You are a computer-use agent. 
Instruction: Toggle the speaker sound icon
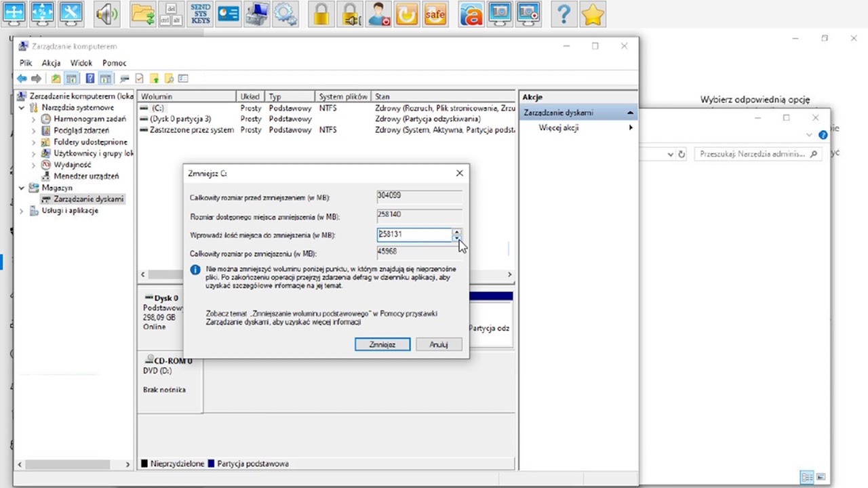pyautogui.click(x=107, y=12)
